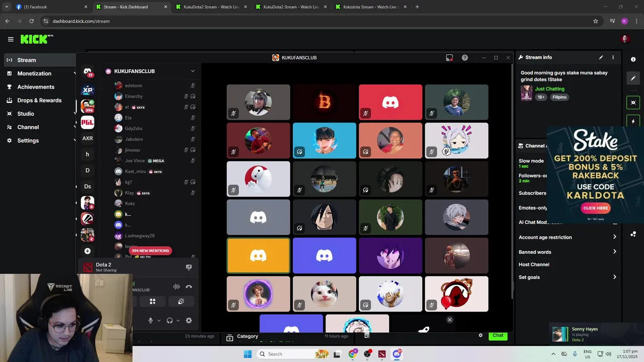Viewport: 644px width, 362px height.
Task: Show hidden system tray icons
Action: [553, 354]
